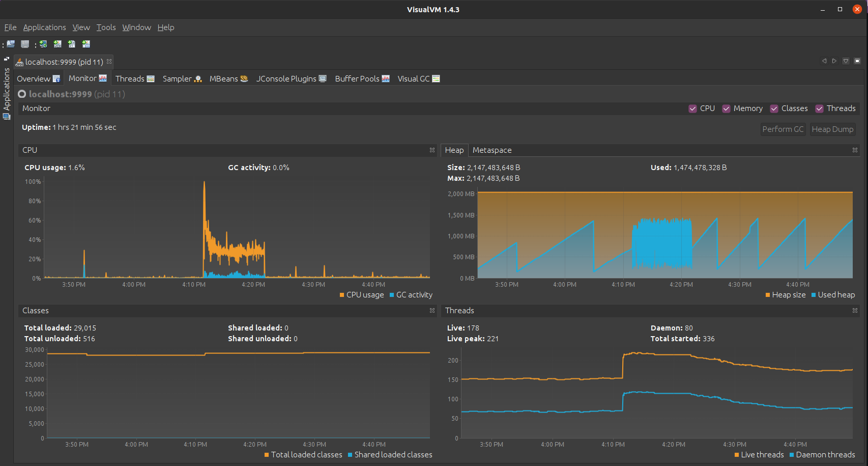The height and width of the screenshot is (466, 868).
Task: Click the back navigation arrow above the tabs
Action: click(x=824, y=61)
